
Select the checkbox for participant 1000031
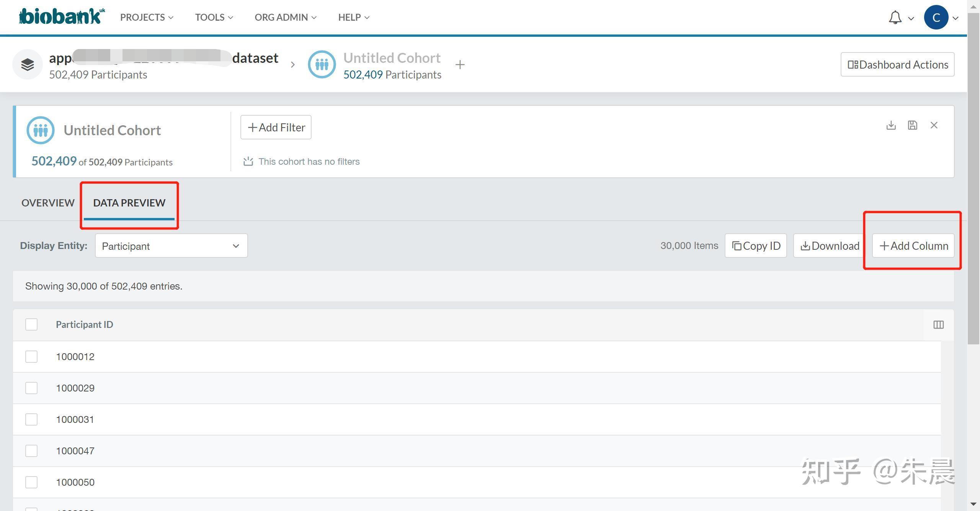coord(31,419)
